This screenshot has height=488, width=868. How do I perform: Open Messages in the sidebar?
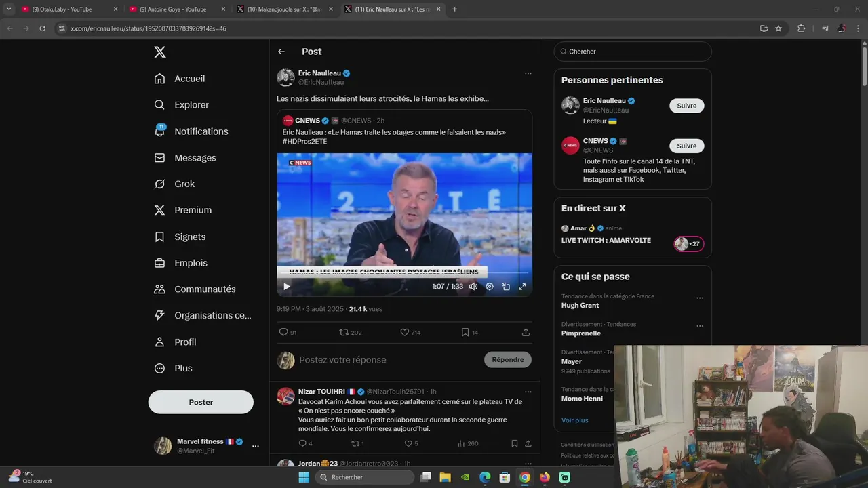[185, 158]
